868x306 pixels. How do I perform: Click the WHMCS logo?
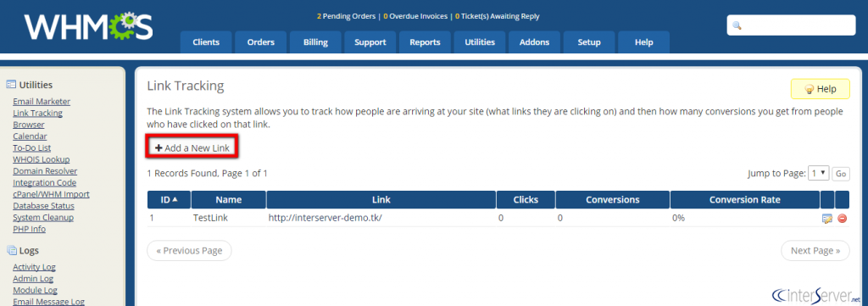click(x=88, y=26)
